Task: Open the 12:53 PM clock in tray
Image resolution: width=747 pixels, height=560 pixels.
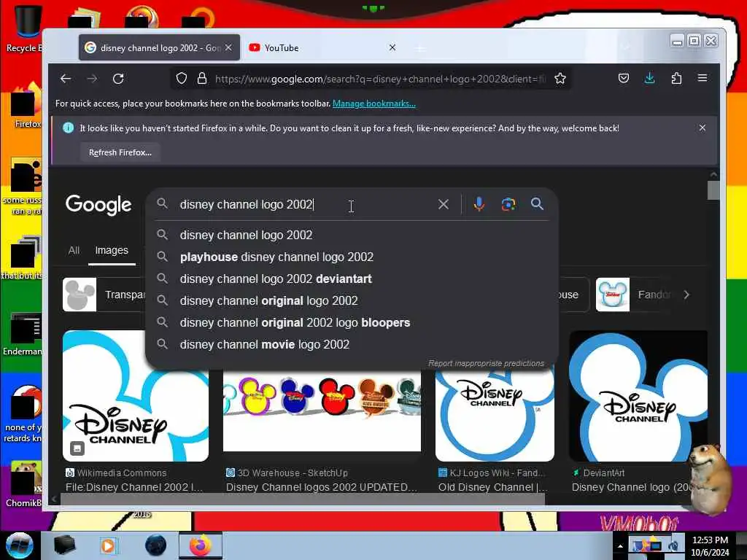Action: (710, 546)
